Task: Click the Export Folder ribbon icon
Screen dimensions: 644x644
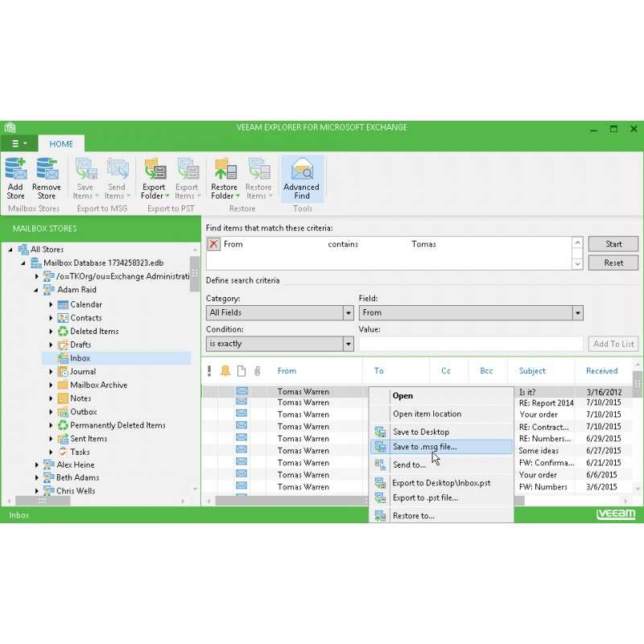Action: pos(155,169)
